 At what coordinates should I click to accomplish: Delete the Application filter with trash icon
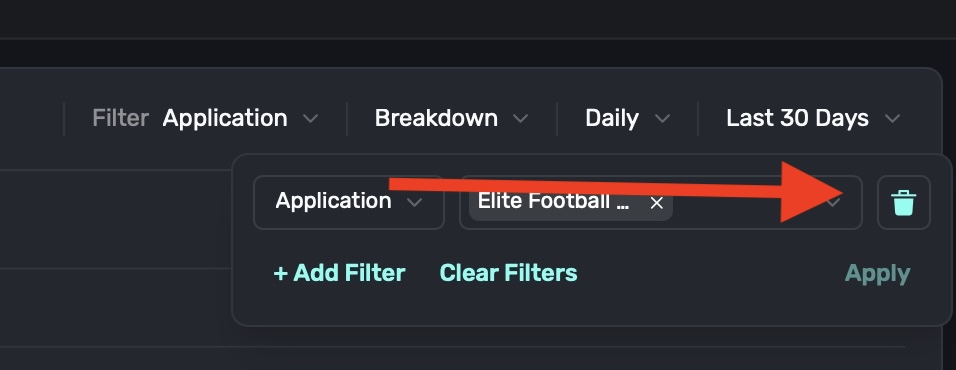tap(904, 202)
